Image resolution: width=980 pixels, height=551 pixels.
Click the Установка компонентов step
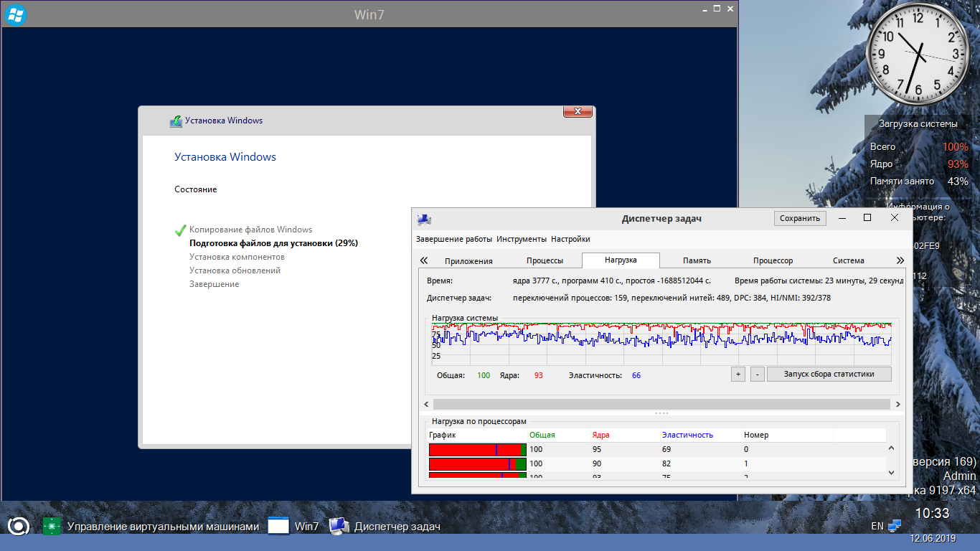237,257
